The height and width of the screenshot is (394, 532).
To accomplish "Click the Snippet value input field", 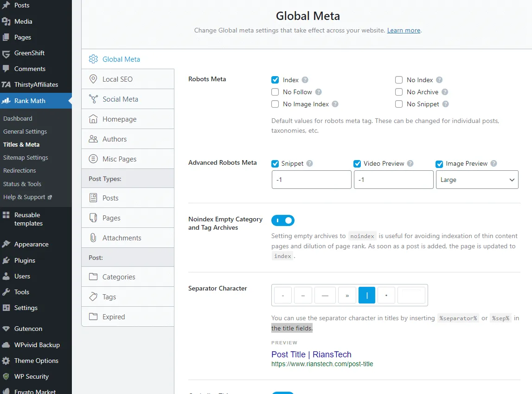I will point(311,180).
